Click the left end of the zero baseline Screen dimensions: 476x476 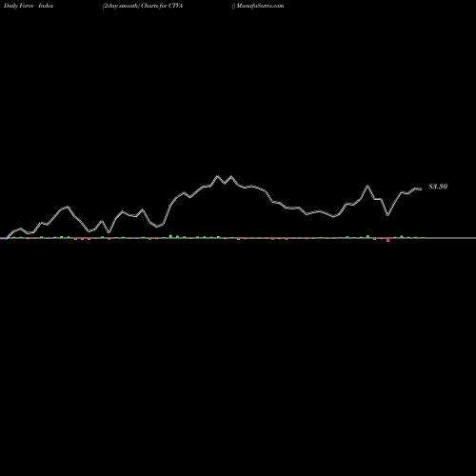(x=3, y=238)
